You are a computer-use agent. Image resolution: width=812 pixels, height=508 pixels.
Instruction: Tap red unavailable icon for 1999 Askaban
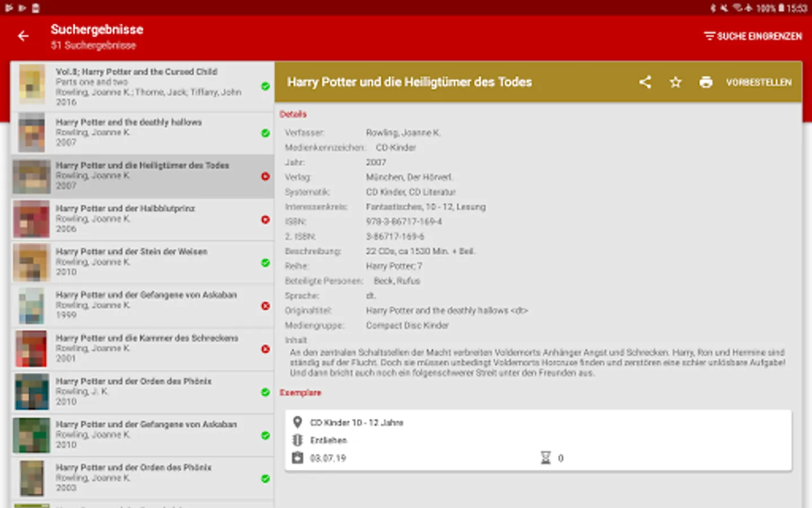pos(266,306)
